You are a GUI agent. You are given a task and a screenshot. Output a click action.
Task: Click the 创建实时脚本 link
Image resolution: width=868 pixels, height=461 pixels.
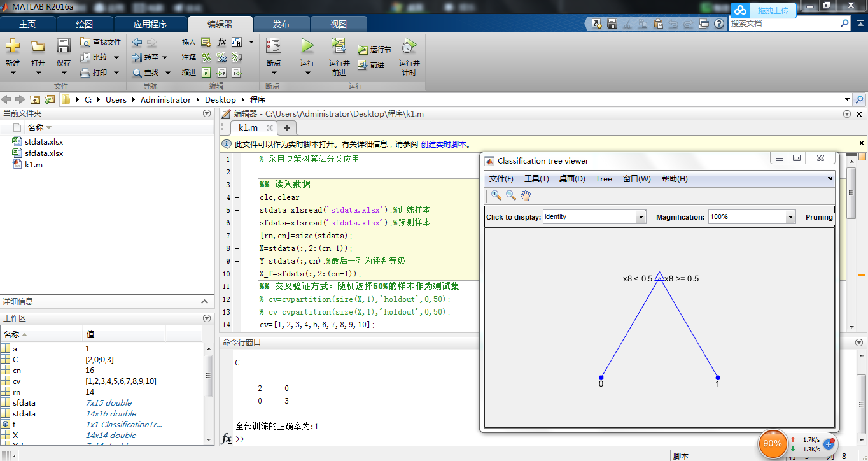[x=444, y=145]
